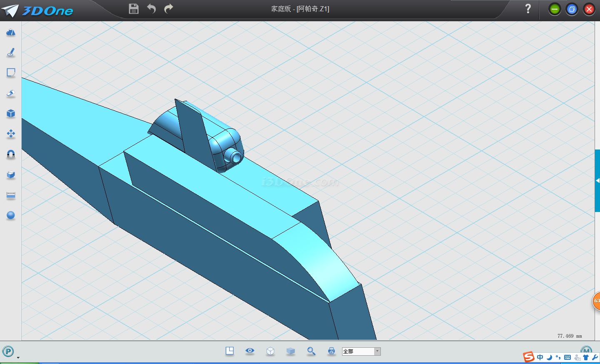600x364 pixels.
Task: Select the sketch drawing pen tool
Action: click(x=11, y=52)
